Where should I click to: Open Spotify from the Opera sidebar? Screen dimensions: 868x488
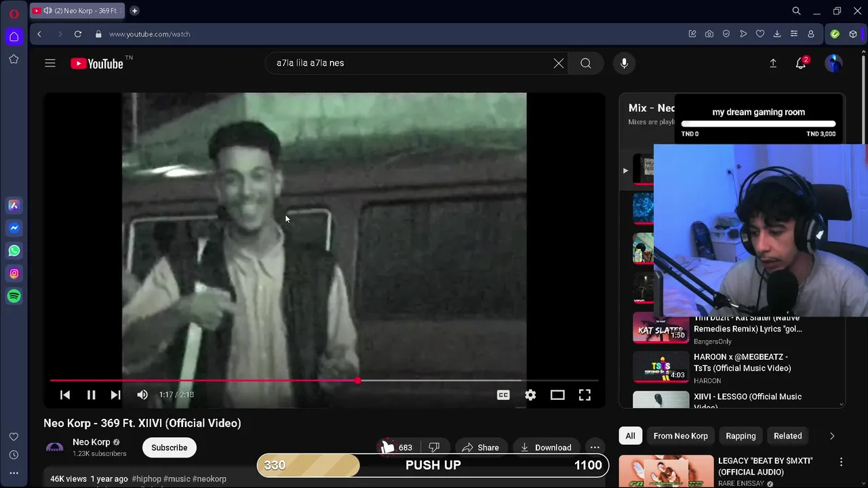coord(14,296)
